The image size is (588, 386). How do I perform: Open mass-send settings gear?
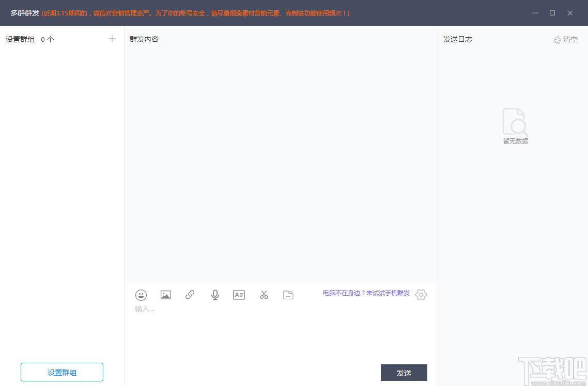coord(421,295)
